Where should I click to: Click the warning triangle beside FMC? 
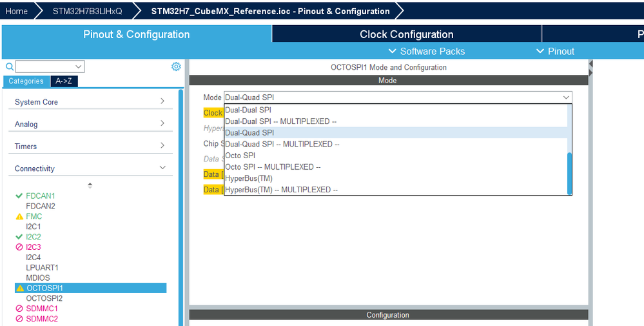[19, 216]
